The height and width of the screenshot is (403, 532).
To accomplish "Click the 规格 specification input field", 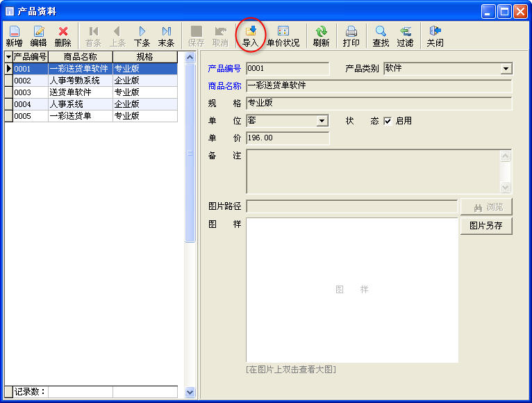I will point(379,104).
